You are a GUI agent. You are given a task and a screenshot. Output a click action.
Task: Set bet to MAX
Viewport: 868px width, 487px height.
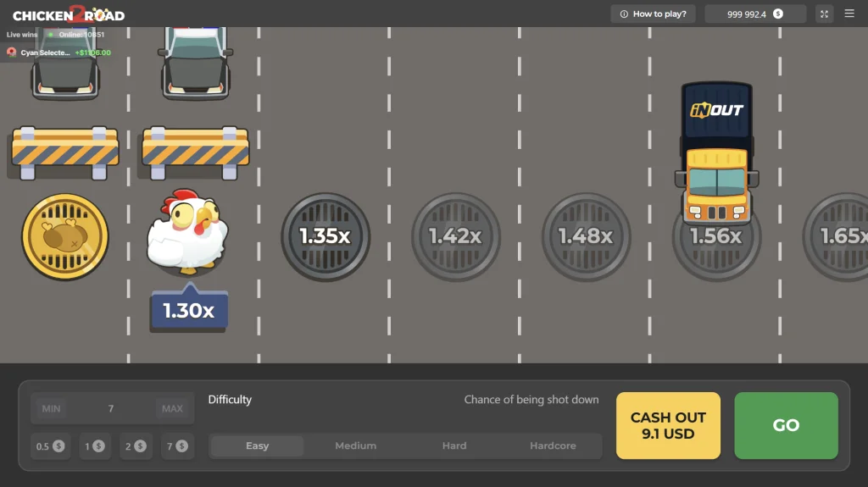point(172,408)
